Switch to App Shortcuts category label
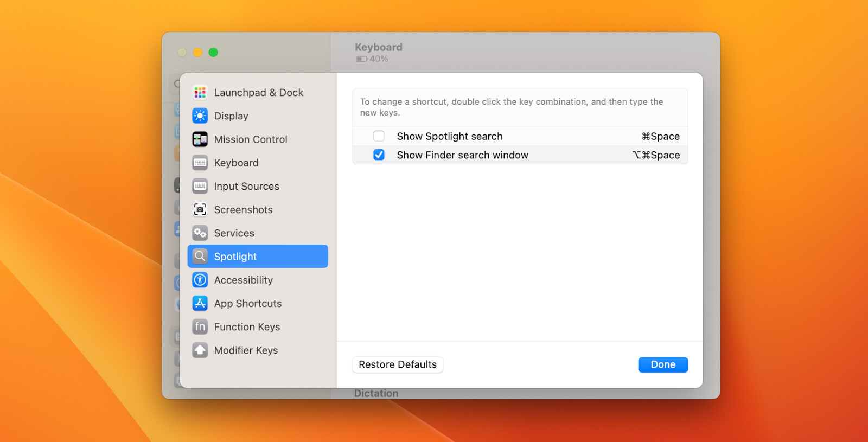868x442 pixels. coord(248,304)
